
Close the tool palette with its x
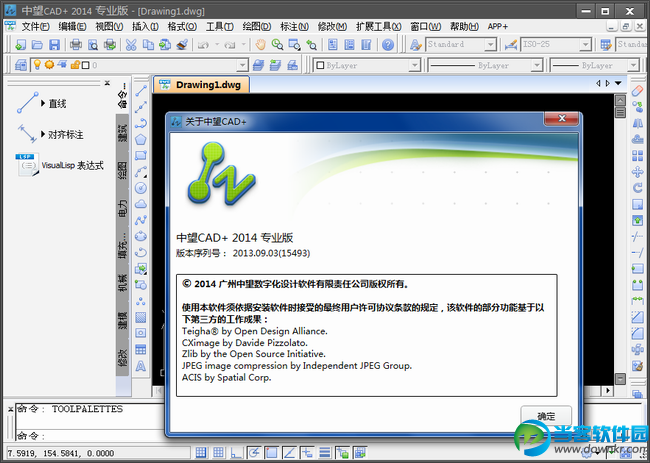pos(107,82)
